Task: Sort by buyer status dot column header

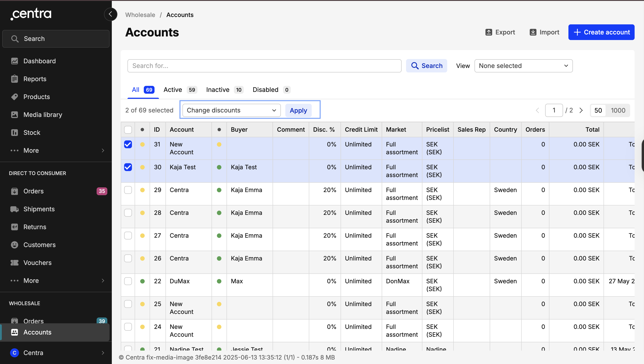Action: click(219, 129)
